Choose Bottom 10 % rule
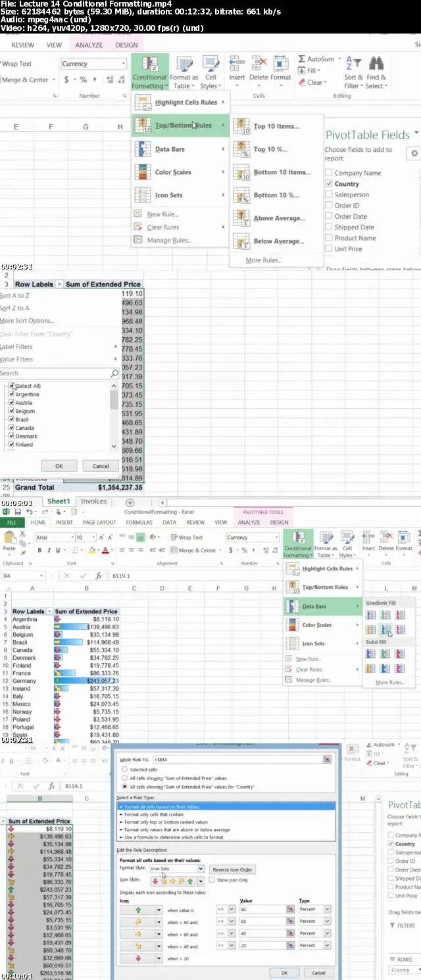Screen dimensions: 421x980 tap(276, 195)
